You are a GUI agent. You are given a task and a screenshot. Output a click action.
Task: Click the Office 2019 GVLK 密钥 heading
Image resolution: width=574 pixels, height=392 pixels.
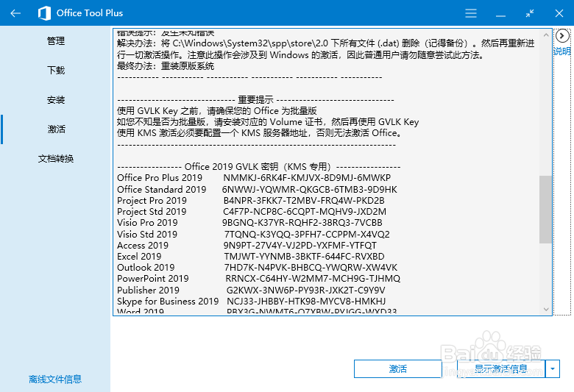pyautogui.click(x=258, y=167)
